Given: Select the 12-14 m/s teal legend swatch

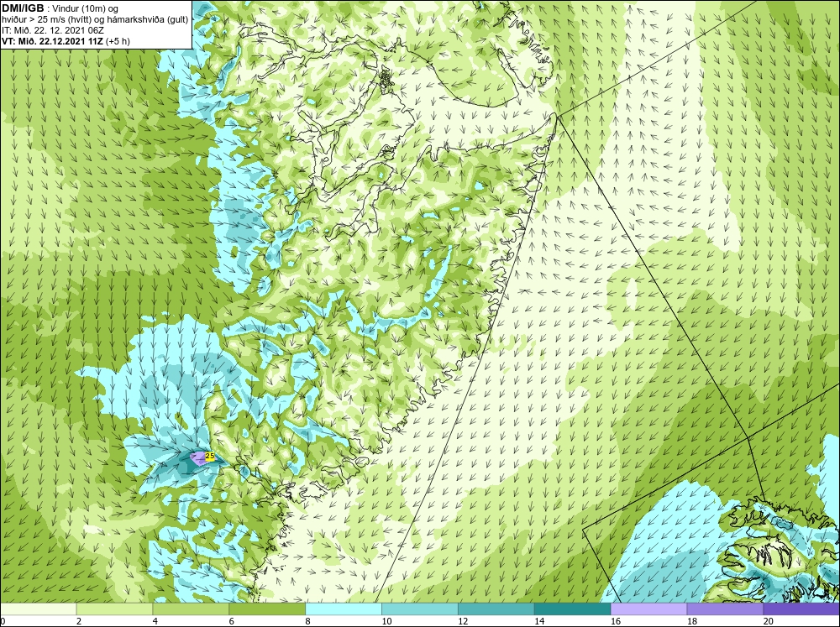Looking at the screenshot, I should (x=496, y=609).
